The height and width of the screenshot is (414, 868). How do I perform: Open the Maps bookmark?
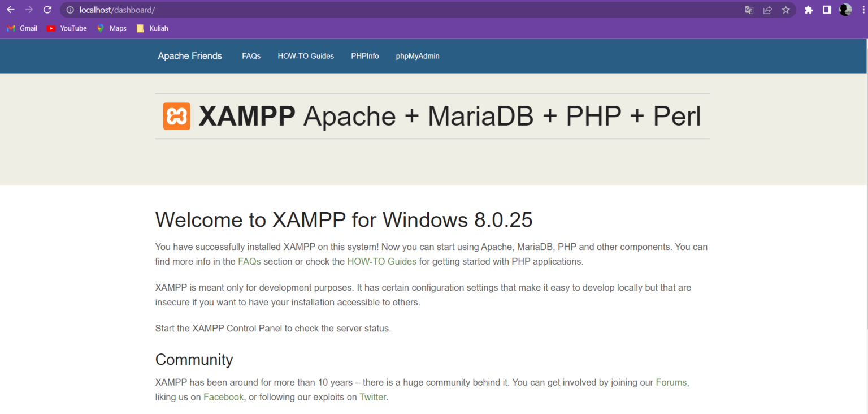(111, 28)
